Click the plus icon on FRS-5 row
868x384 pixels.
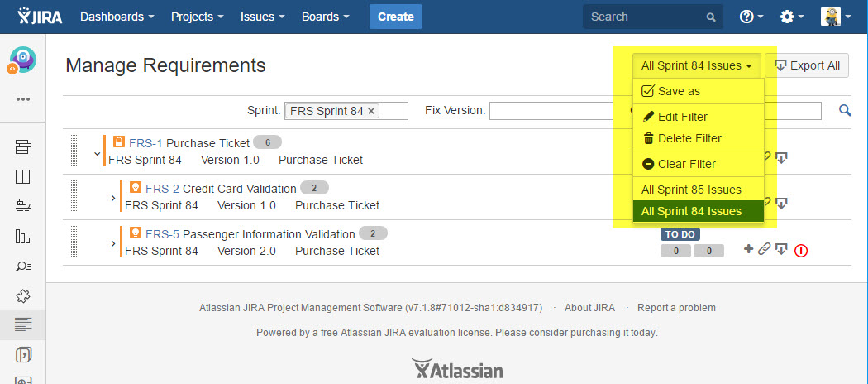click(749, 249)
